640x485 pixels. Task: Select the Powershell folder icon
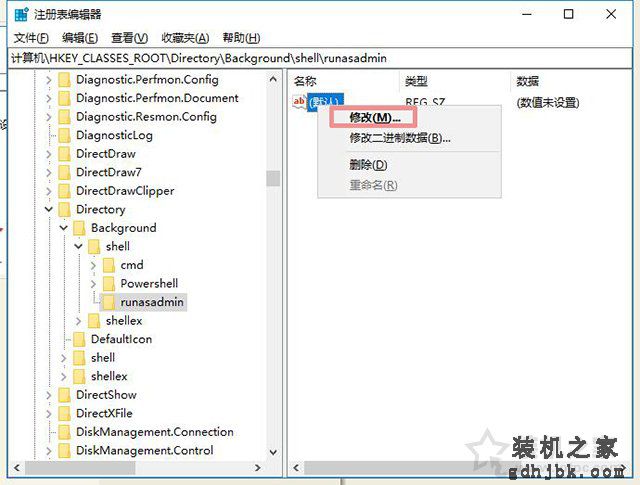(109, 284)
